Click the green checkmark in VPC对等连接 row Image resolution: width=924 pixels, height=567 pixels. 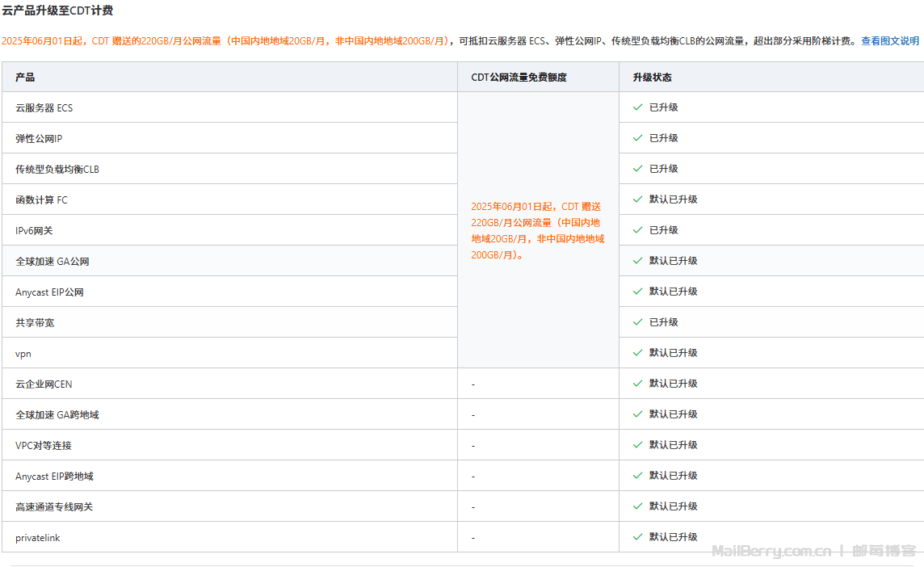coord(637,445)
